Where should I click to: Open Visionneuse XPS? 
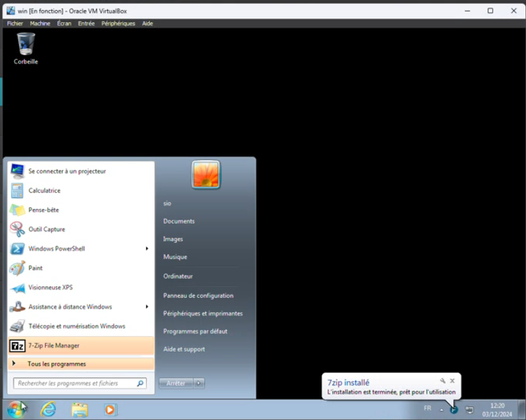[x=81, y=287]
